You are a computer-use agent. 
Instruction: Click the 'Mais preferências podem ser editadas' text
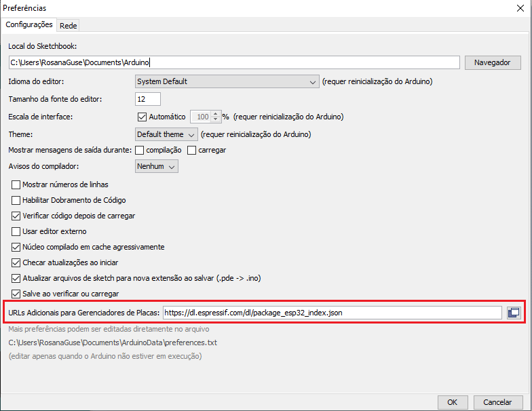click(109, 329)
